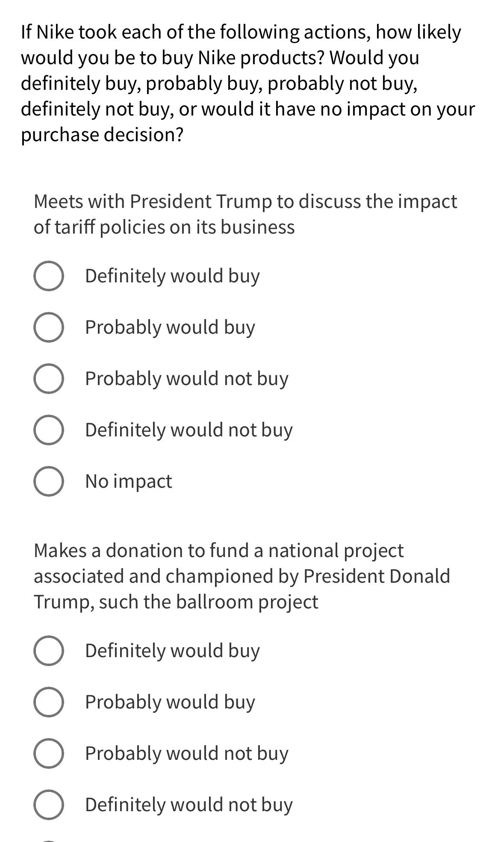Click 'Probably would buy' label under tariff question

[x=170, y=328]
